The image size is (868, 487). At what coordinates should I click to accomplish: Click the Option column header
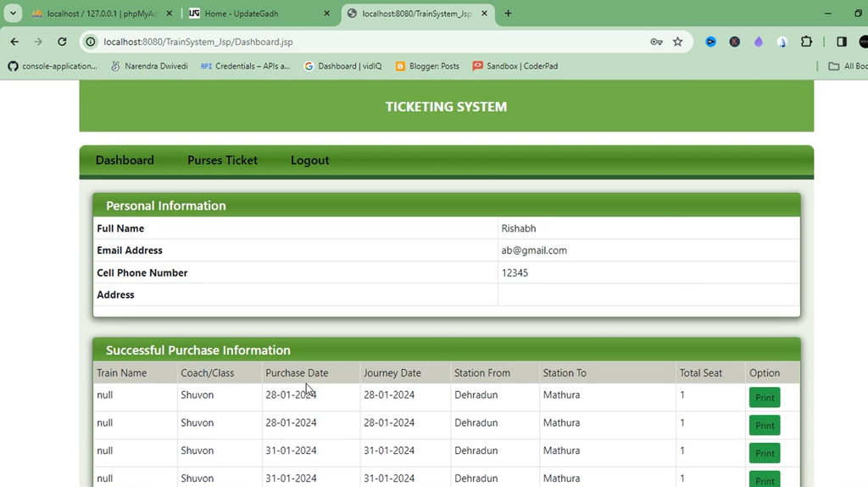pos(765,372)
